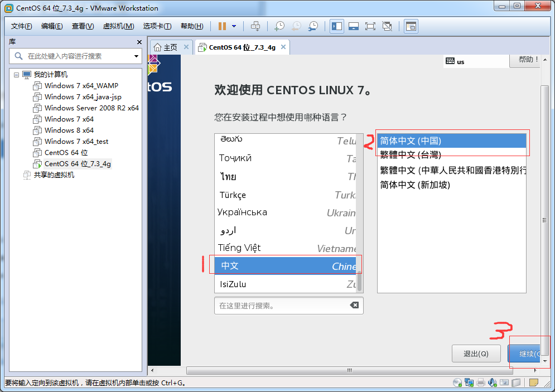Click the language list scrollbar thumb
Image resolution: width=555 pixels, height=392 pixels.
click(x=359, y=281)
